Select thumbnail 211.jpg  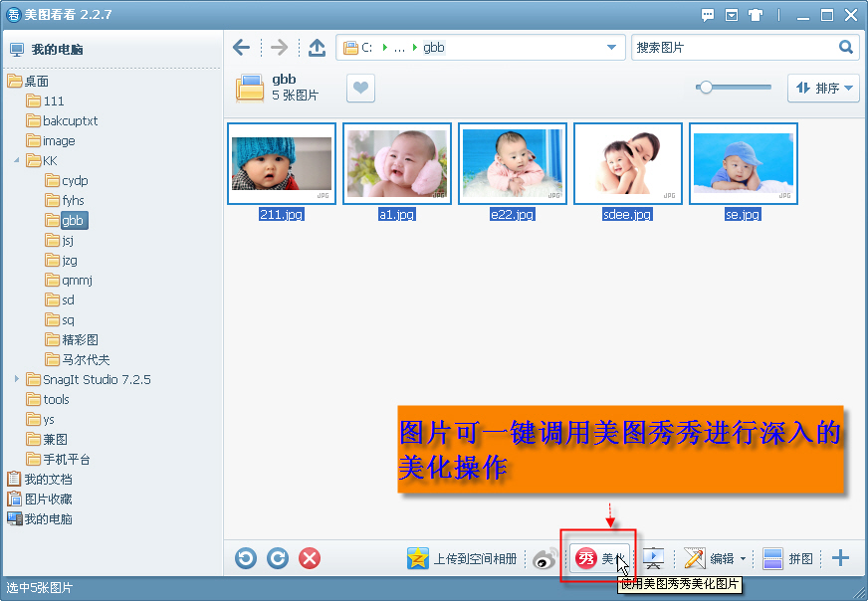pos(282,164)
